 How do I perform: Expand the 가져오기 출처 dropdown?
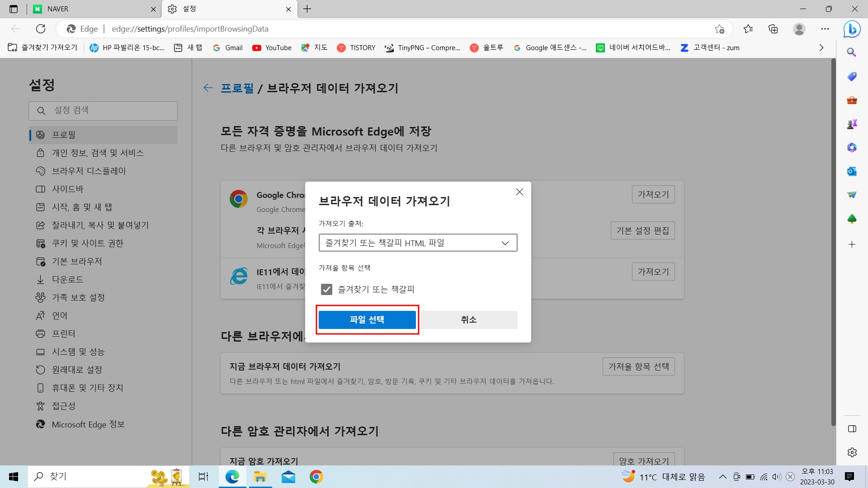(x=418, y=243)
